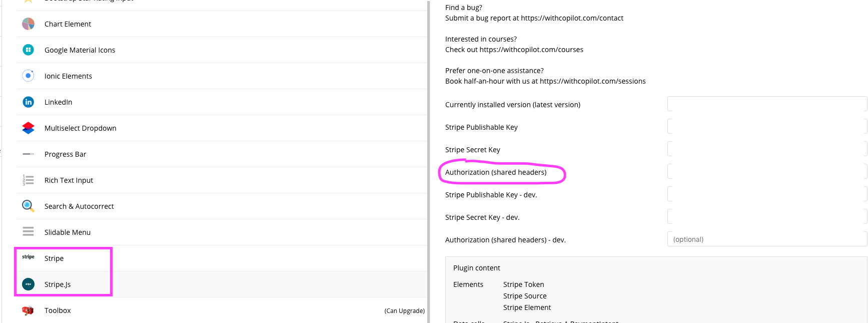Focus the Authorization (shared headers) input
Viewport: 868px width, 323px height.
tap(767, 171)
